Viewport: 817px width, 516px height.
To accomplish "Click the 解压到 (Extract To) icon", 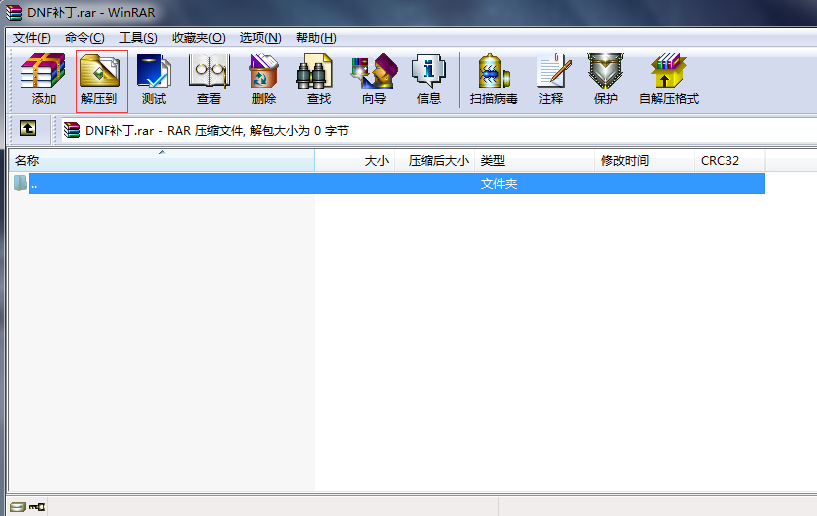I will pyautogui.click(x=102, y=81).
